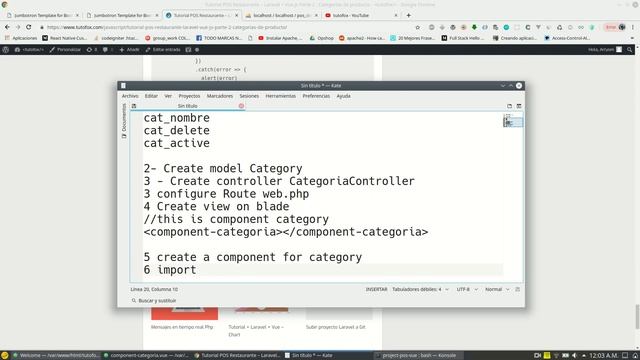Screen dimensions: 640x360
Task: Click the '2- Create model Category' line
Action: tap(223, 168)
